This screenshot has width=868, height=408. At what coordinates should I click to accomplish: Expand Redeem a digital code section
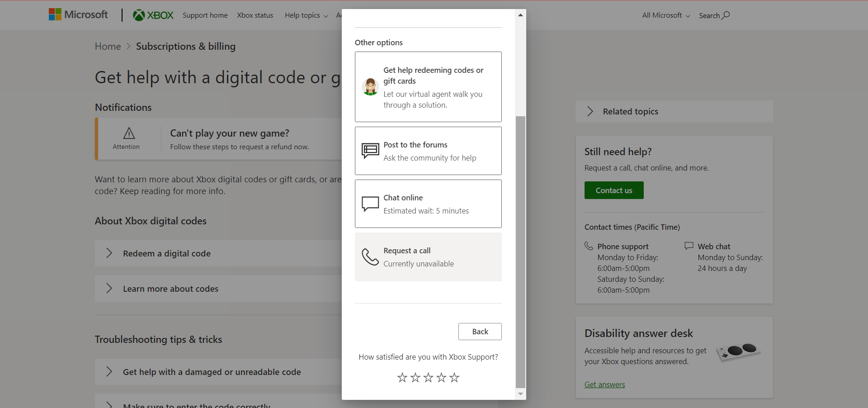click(x=218, y=253)
